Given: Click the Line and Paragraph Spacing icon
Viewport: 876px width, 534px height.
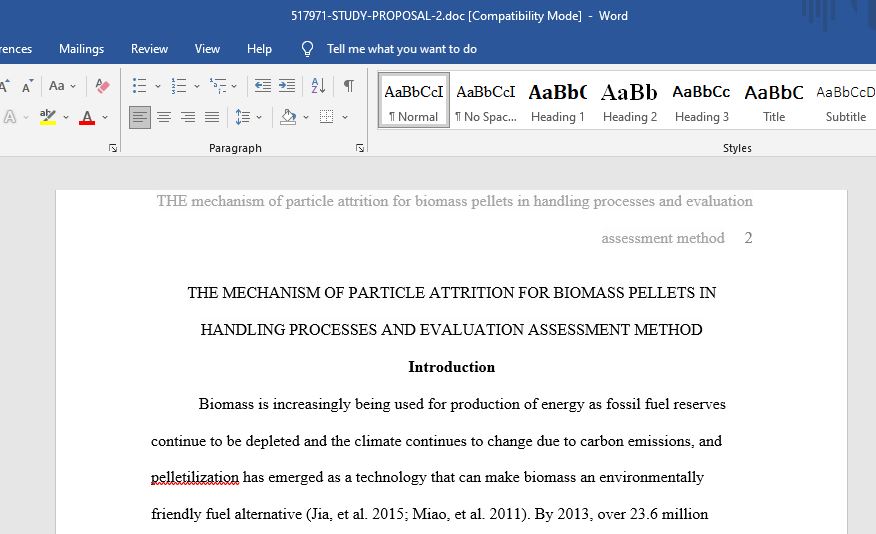Looking at the screenshot, I should [x=242, y=117].
